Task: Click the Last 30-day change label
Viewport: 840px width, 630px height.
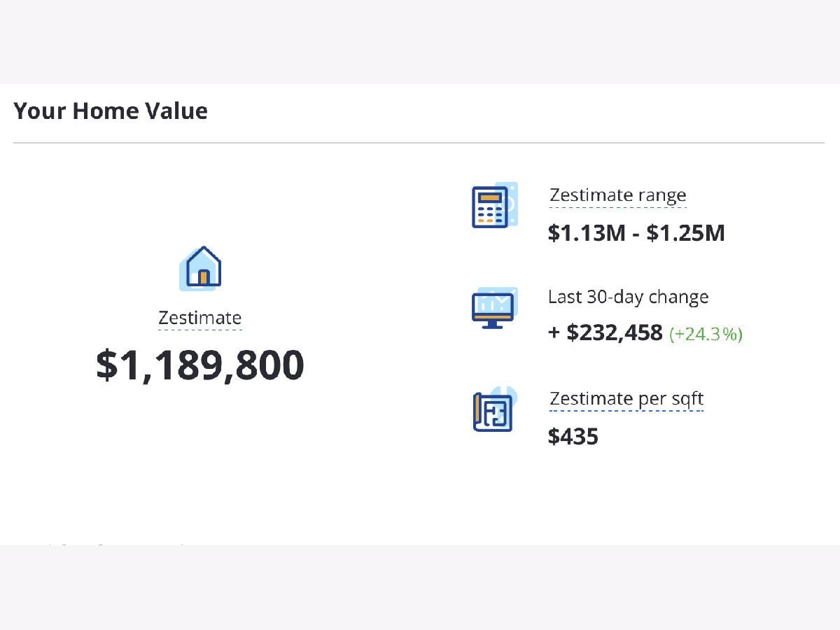Action: click(x=629, y=297)
